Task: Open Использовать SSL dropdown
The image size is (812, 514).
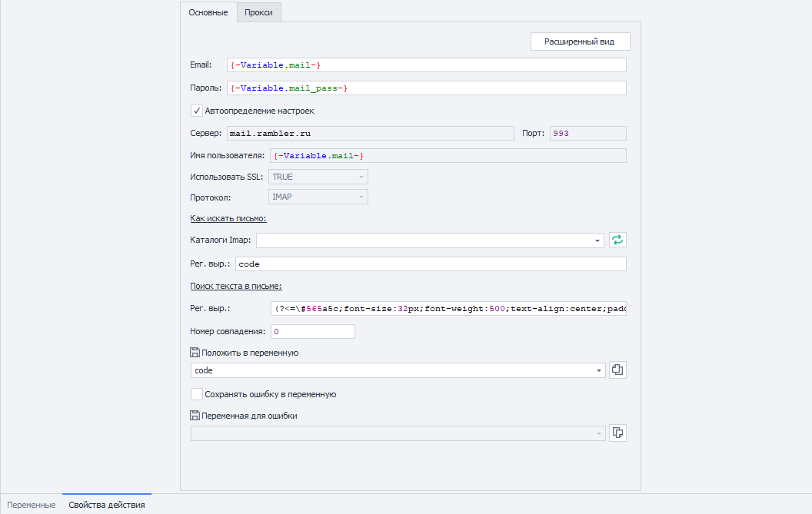Action: click(360, 177)
